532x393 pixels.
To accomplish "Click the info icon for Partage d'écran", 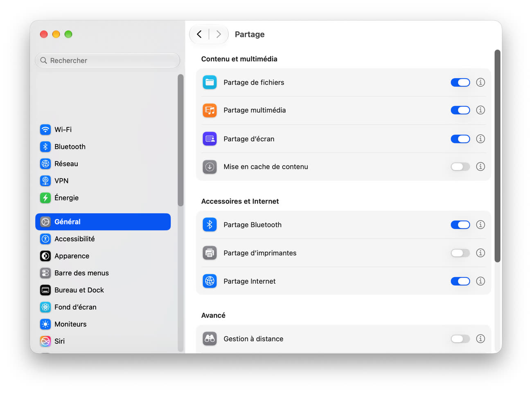I will point(480,139).
